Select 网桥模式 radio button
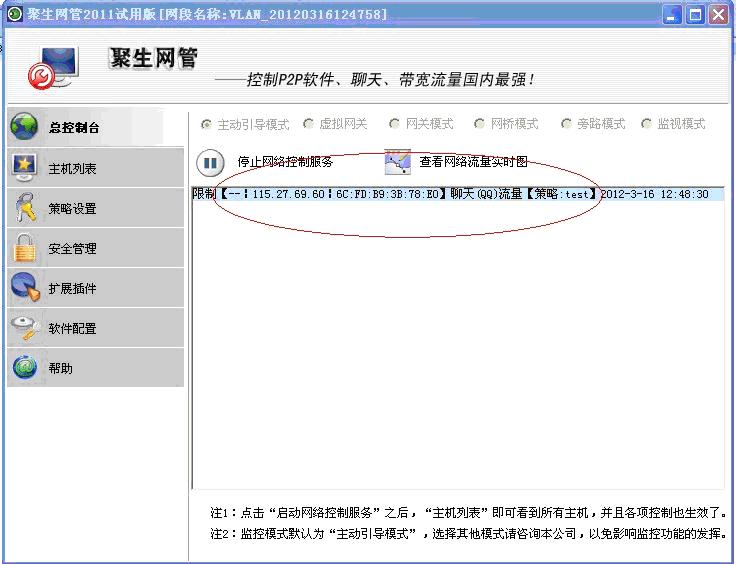 click(480, 125)
